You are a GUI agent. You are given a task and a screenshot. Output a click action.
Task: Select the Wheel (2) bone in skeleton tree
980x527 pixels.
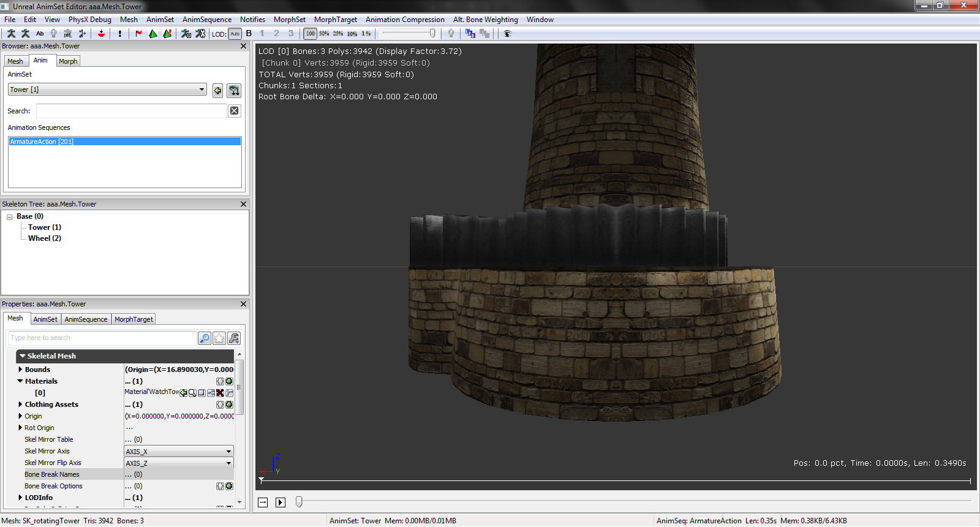44,238
